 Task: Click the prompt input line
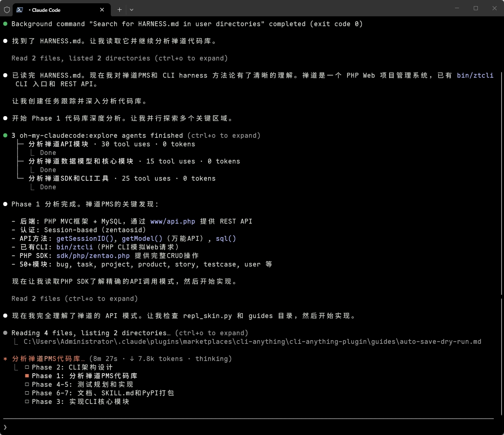click(249, 427)
